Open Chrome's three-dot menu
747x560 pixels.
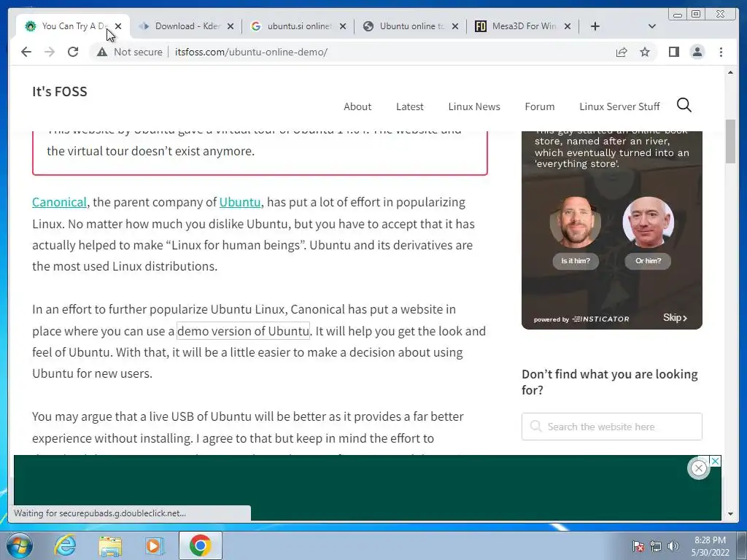coord(721,52)
